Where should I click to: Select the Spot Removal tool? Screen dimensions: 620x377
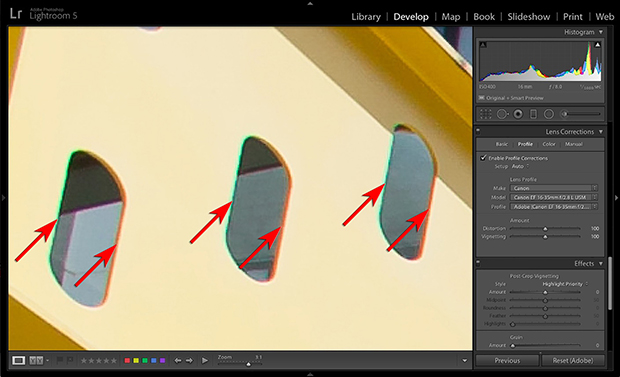coord(502,114)
